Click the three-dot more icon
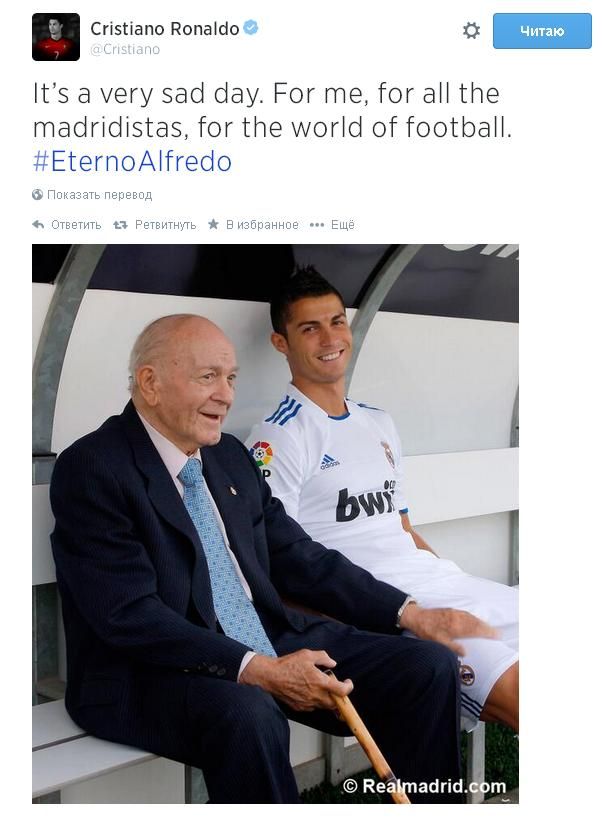 (317, 225)
